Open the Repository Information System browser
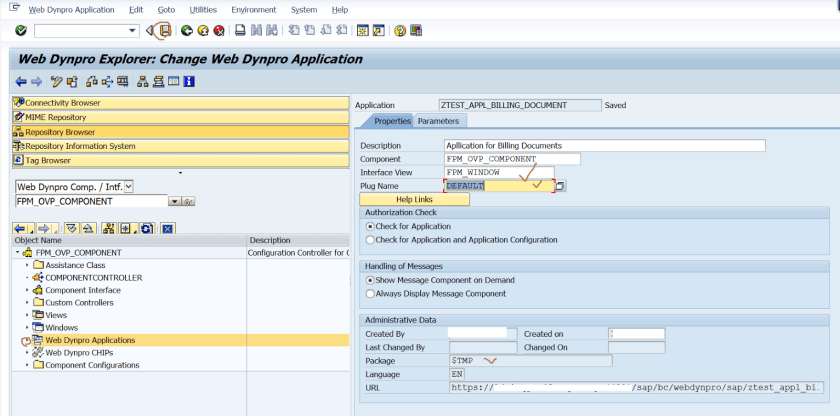Image resolution: width=840 pixels, height=416 pixels. (x=80, y=146)
